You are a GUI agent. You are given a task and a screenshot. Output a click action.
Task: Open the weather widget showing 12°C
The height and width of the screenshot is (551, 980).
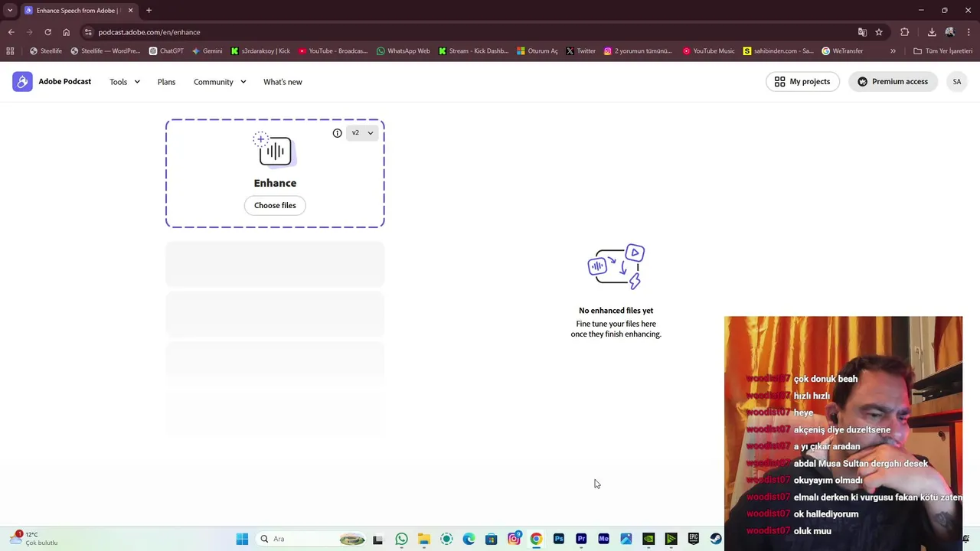[x=34, y=539]
